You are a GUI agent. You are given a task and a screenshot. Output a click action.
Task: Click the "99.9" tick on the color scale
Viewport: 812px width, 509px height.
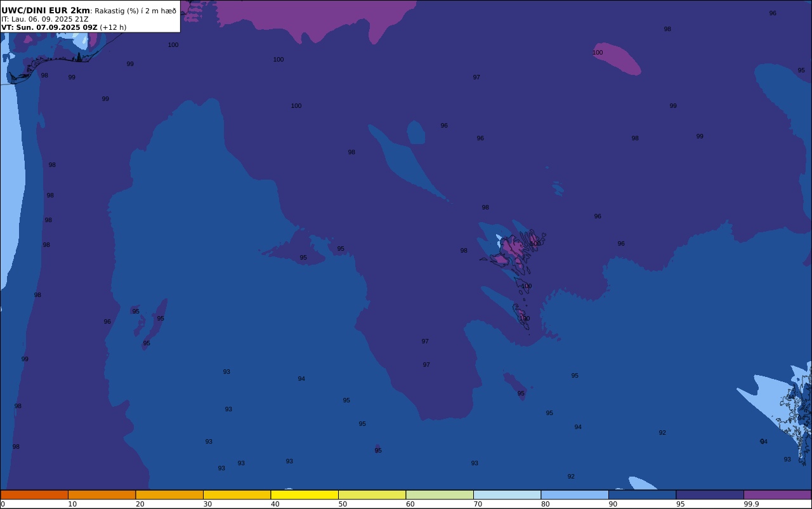751,504
